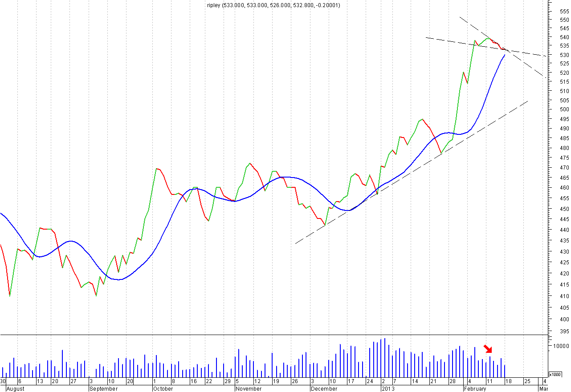Click the date tick labeled 30
571x392 pixels.
tap(3, 381)
